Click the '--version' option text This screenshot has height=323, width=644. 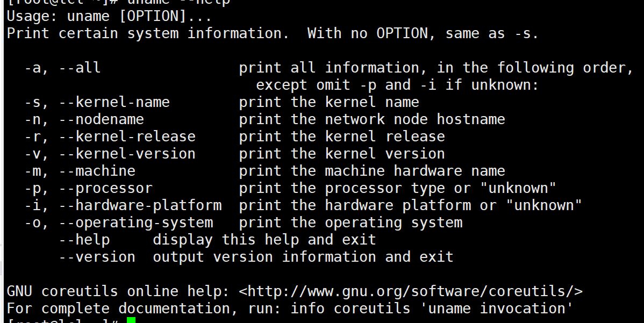(97, 257)
